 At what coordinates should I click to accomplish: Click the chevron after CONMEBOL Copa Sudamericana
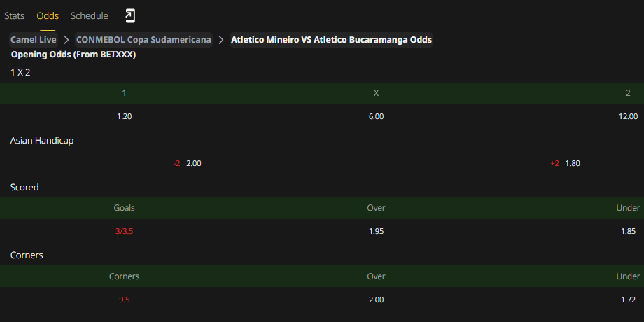[x=221, y=40]
